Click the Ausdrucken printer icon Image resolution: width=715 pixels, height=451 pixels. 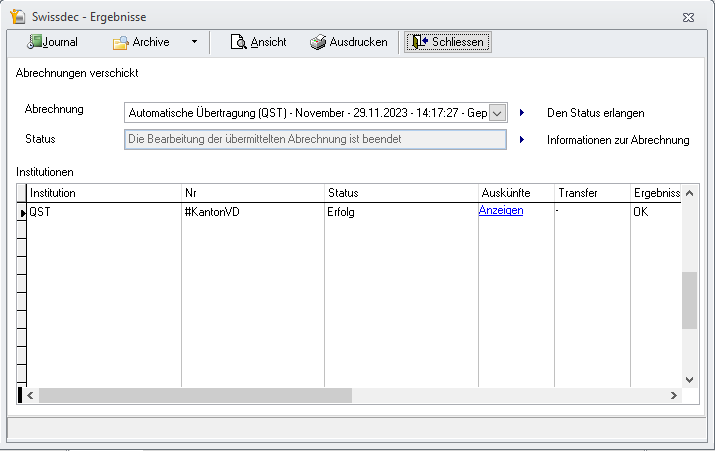pos(317,42)
